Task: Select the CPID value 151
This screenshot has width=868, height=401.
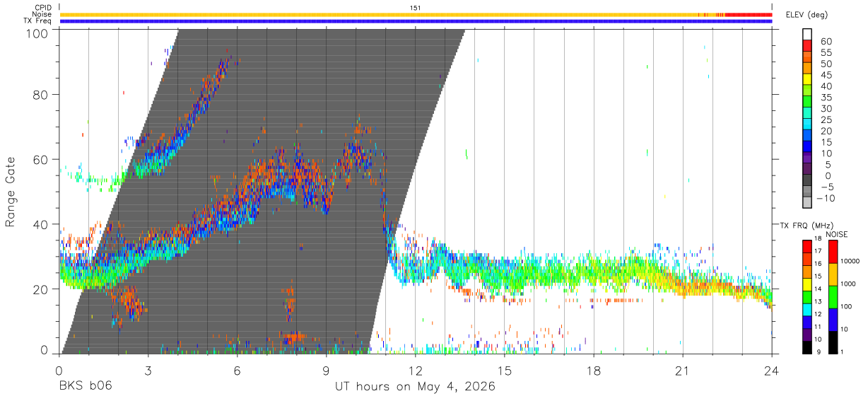Action: 415,8
